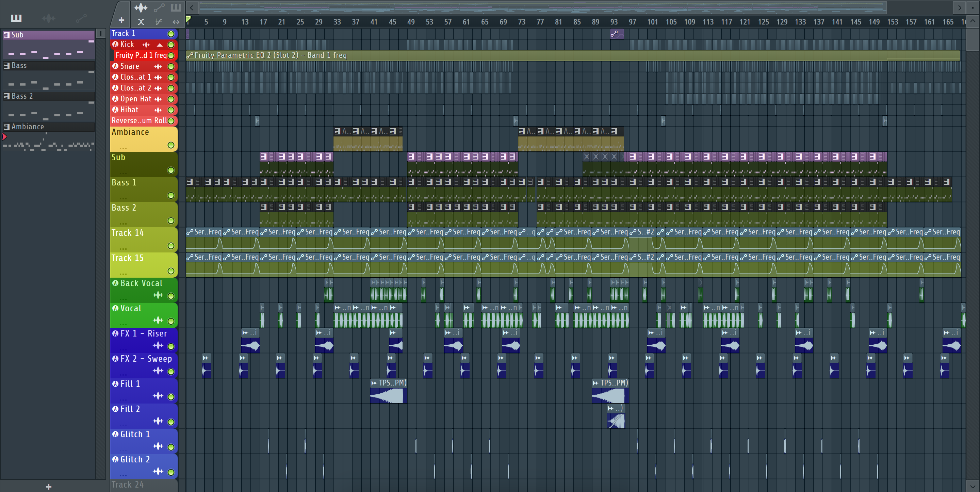980x492 pixels.
Task: Click the crossfade X icon in playlist toolbar
Action: pos(141,22)
